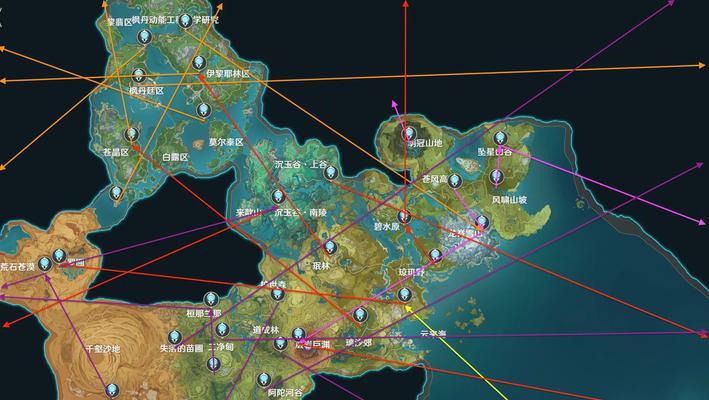Click the statue icon below 二净甸
The width and height of the screenshot is (709, 400).
tap(213, 364)
